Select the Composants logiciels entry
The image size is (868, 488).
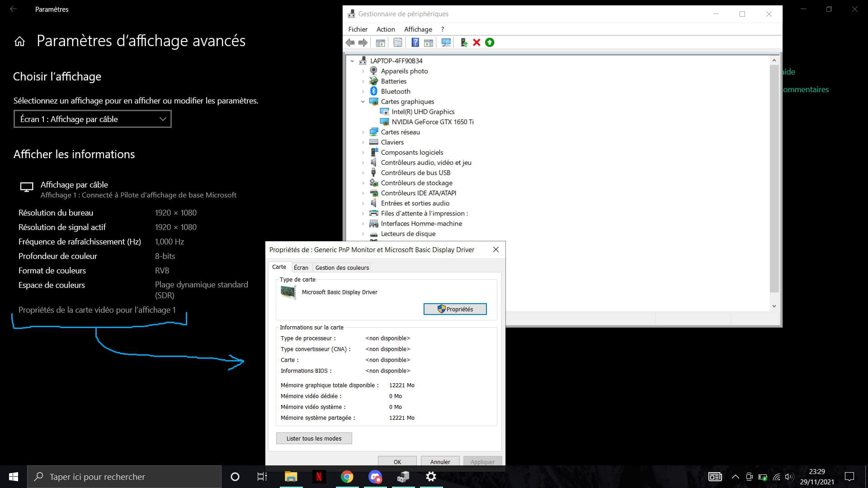click(x=412, y=152)
